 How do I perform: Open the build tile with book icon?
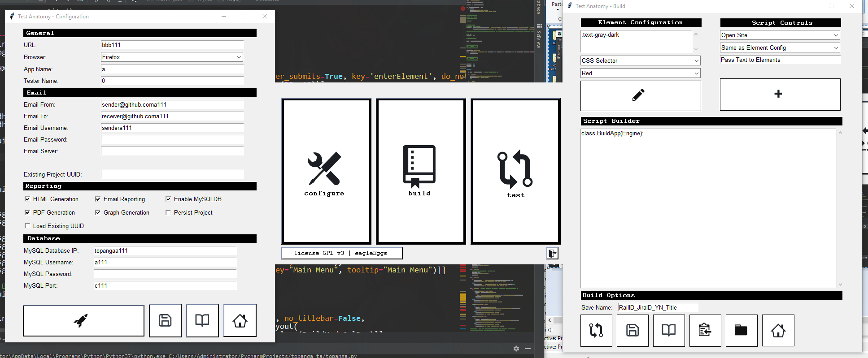point(421,172)
